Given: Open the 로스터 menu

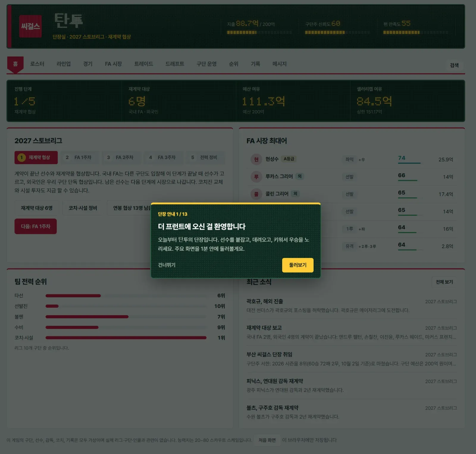Looking at the screenshot, I should pos(37,64).
